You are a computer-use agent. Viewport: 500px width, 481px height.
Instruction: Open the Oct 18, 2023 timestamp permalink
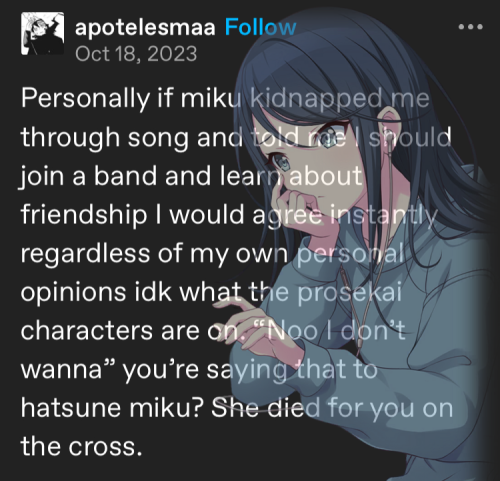click(x=136, y=54)
